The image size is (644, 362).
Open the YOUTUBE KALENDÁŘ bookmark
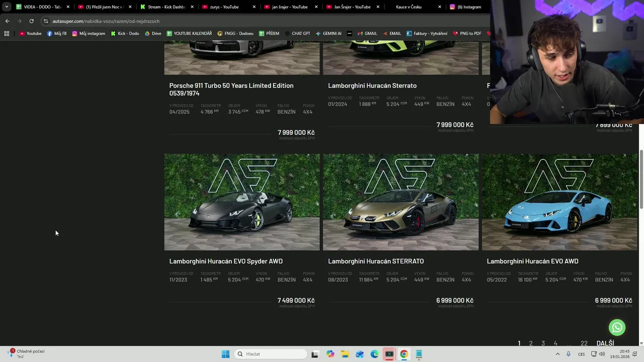pos(189,34)
